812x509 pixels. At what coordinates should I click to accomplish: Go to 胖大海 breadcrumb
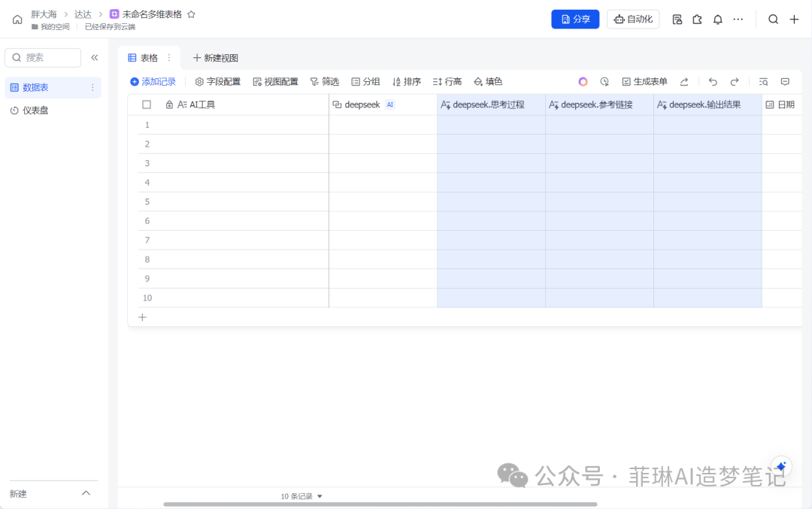click(x=44, y=14)
